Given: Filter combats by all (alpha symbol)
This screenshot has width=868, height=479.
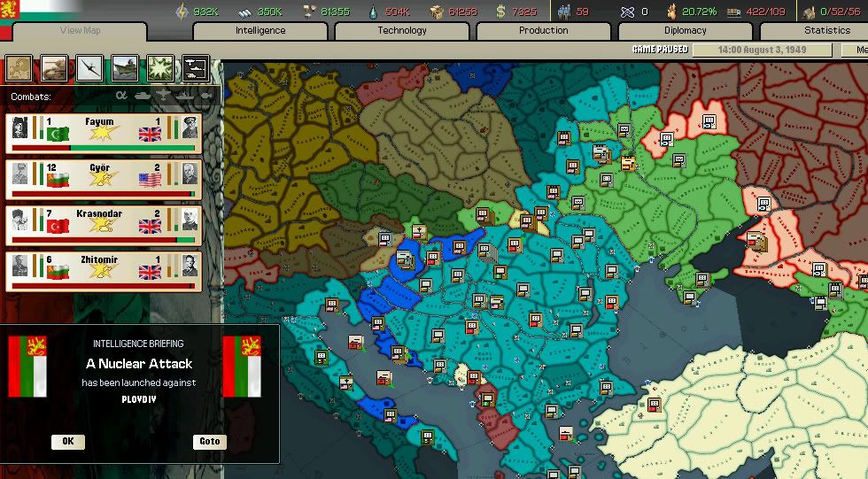Looking at the screenshot, I should tap(121, 96).
